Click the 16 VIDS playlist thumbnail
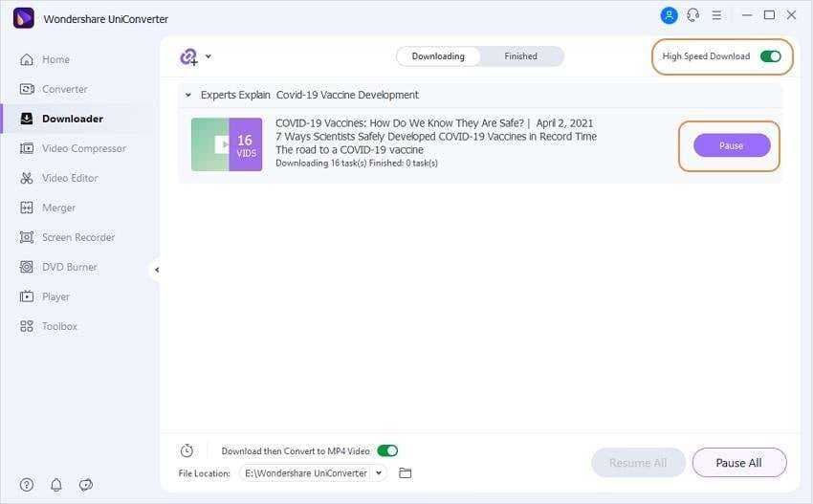813x504 pixels. pos(227,144)
